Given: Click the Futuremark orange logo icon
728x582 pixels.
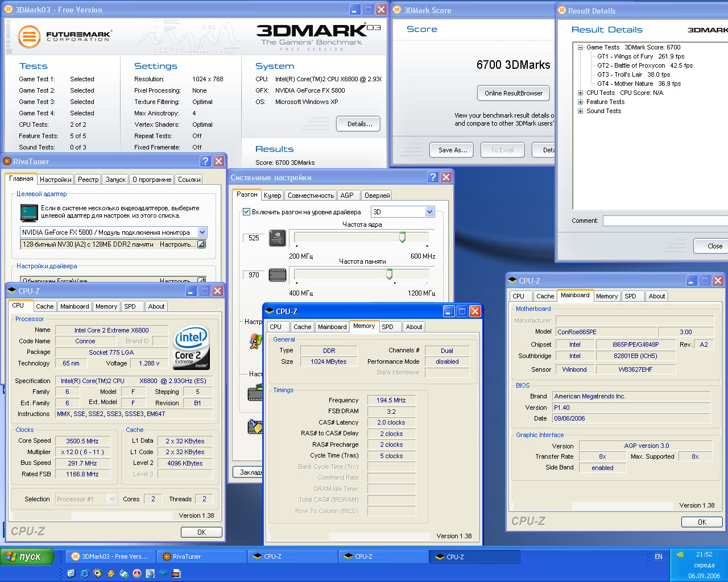Looking at the screenshot, I should pos(29,36).
